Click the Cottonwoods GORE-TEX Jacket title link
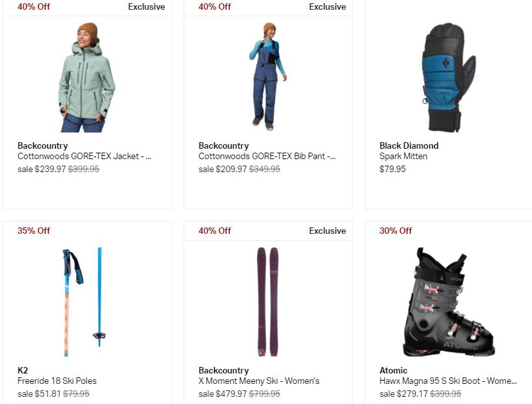 click(84, 157)
